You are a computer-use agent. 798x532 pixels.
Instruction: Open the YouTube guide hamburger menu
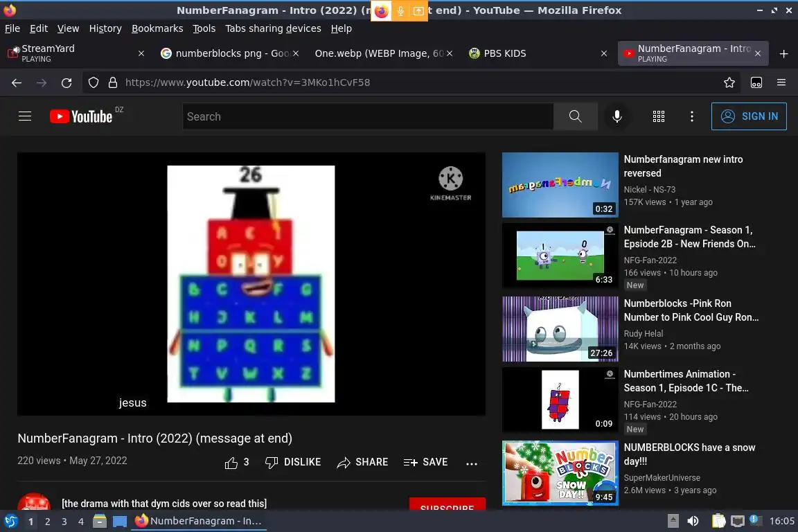(x=25, y=116)
